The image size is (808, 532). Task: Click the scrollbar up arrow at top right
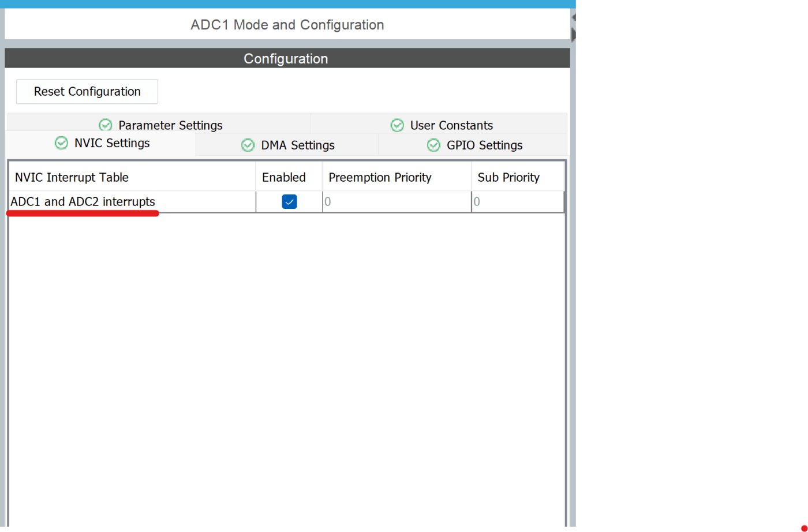573,18
